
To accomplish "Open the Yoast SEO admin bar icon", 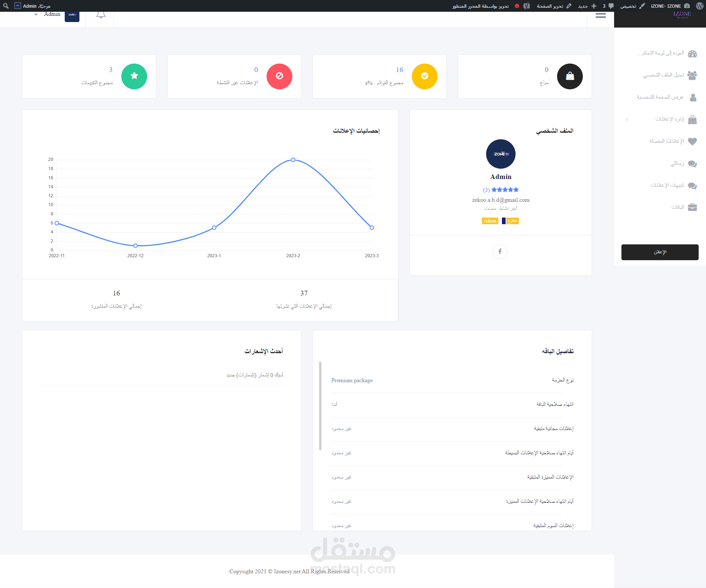I will point(527,6).
